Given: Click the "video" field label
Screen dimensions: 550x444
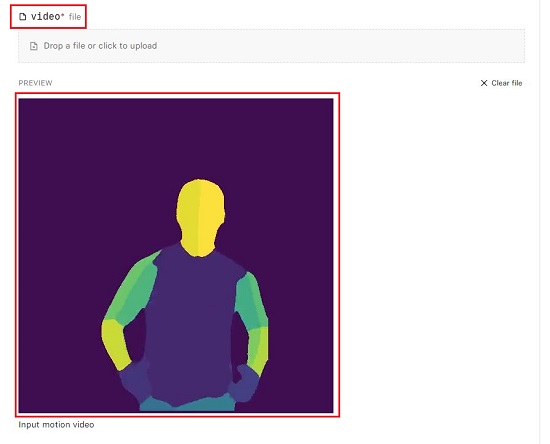Looking at the screenshot, I should point(46,16).
